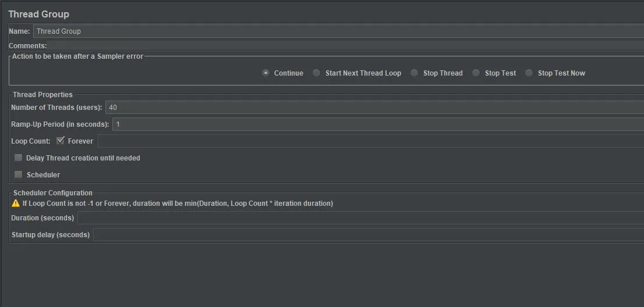Viewport: 644px width, 307px height.
Task: Click into the Name text field
Action: (x=338, y=31)
